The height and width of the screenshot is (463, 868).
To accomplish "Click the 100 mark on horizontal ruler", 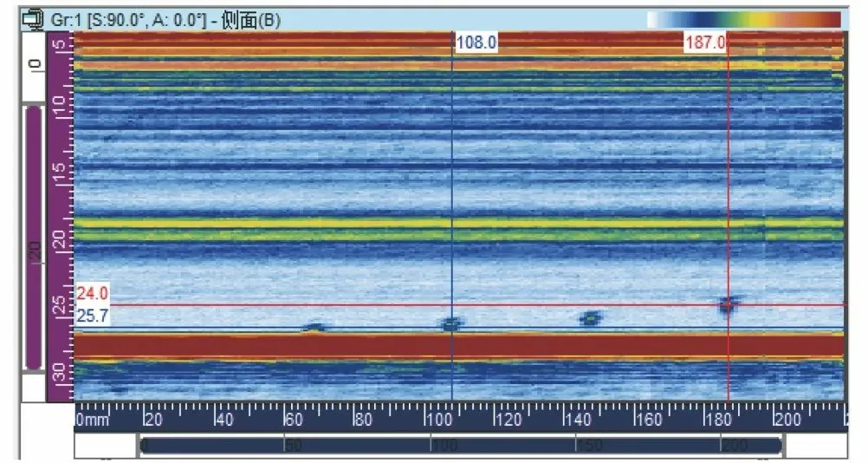I will pyautogui.click(x=437, y=421).
